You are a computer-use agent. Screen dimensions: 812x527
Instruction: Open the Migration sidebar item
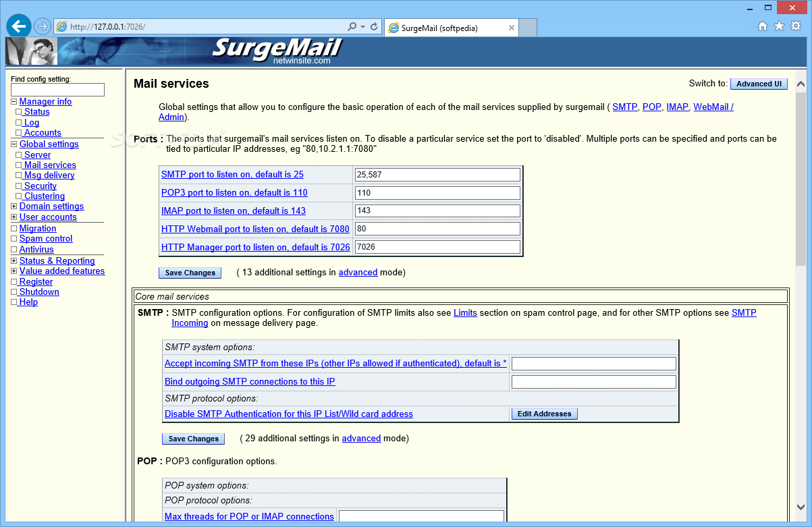[38, 229]
